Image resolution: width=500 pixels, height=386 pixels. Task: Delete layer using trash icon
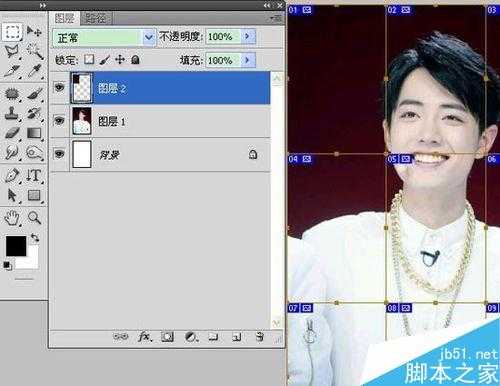260,337
